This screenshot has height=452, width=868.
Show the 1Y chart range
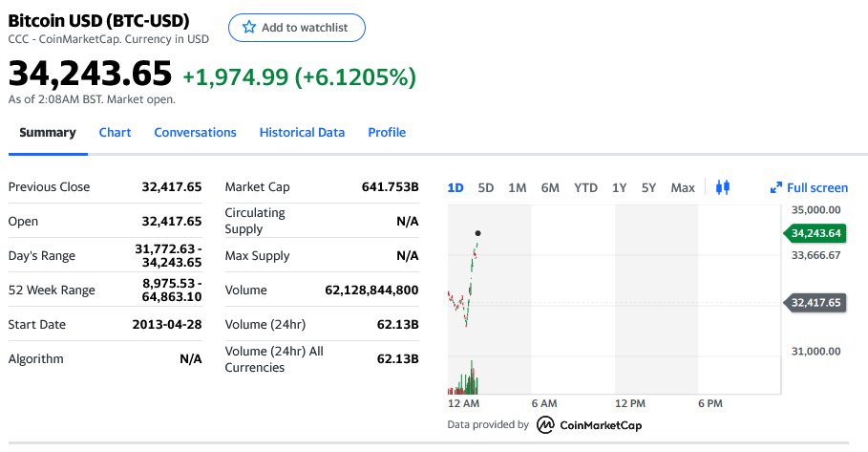click(x=620, y=188)
